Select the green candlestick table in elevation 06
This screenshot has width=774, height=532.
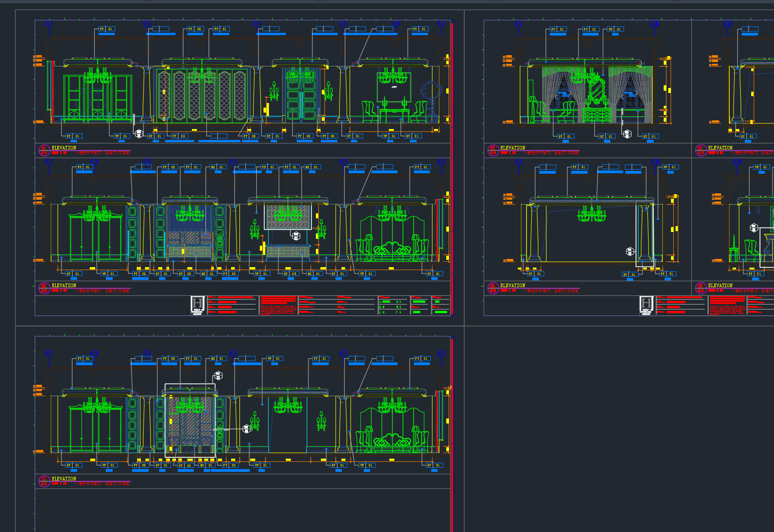pyautogui.click(x=733, y=249)
